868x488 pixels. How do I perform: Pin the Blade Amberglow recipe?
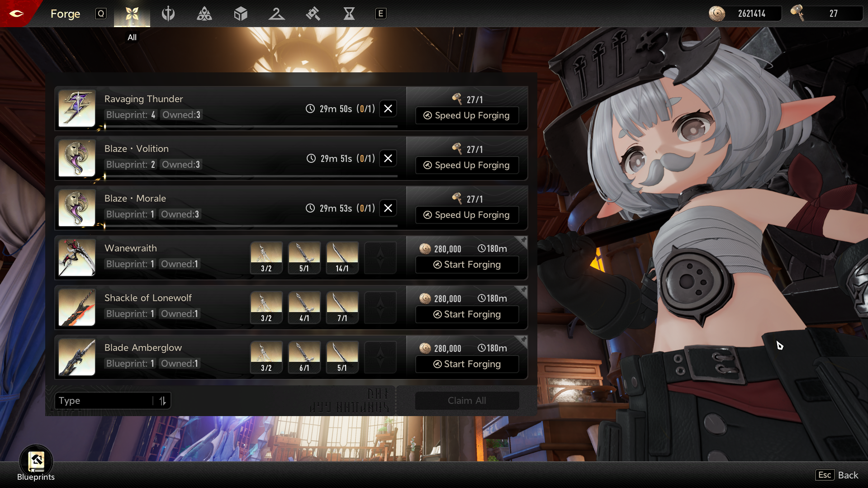coord(523,340)
